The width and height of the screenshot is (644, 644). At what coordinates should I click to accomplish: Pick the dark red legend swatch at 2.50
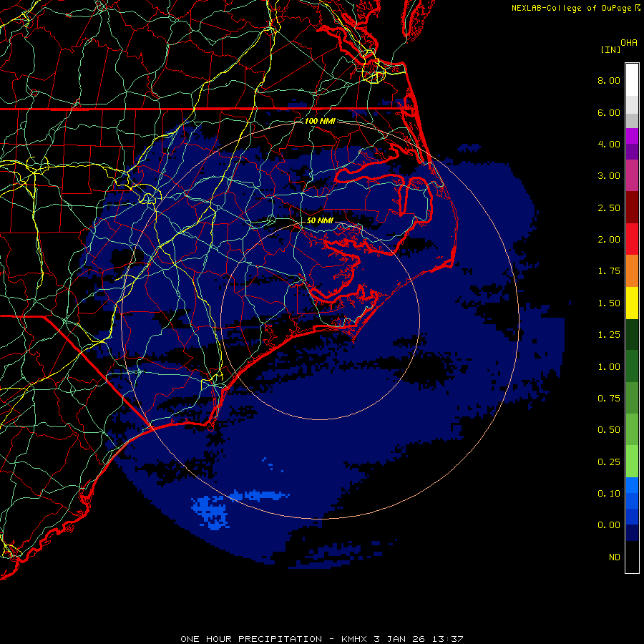(632, 208)
